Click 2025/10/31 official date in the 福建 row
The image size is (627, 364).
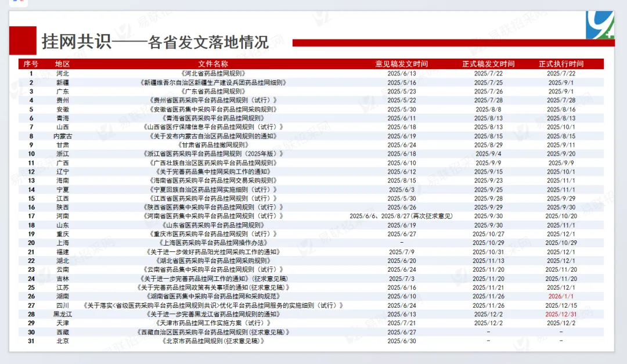(488, 252)
